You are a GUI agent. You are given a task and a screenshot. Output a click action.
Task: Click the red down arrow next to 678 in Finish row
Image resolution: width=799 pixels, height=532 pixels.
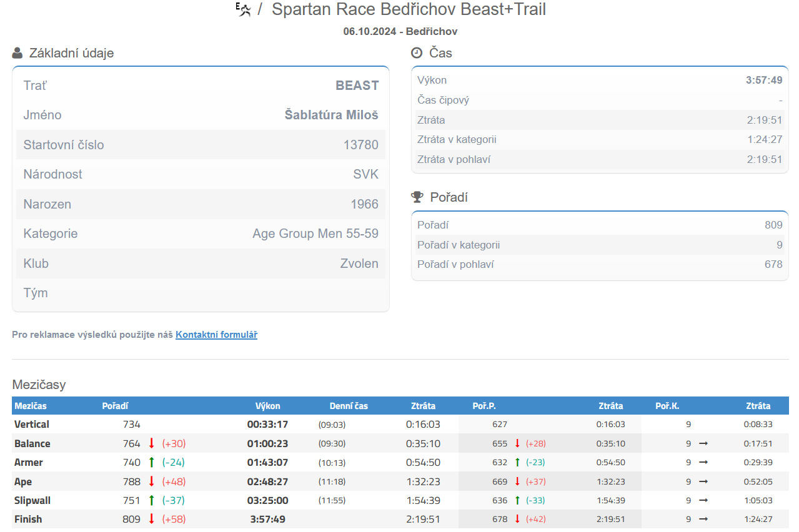(517, 519)
